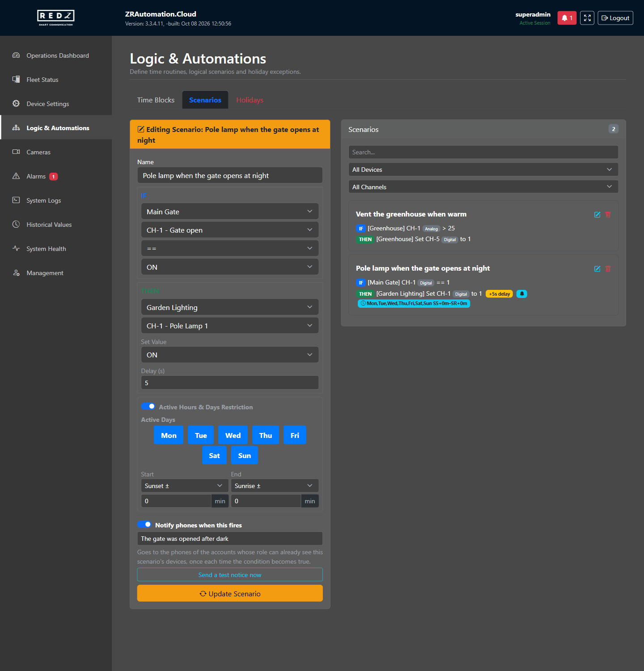Viewport: 644px width, 671px height.
Task: Open Logic & Automations in sidebar
Action: (x=56, y=128)
